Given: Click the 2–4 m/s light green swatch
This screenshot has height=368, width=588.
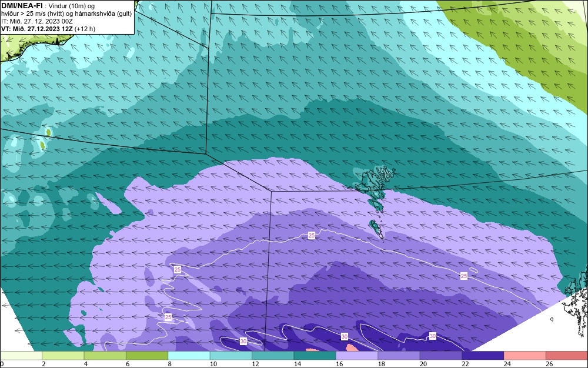Looking at the screenshot, I should pyautogui.click(x=63, y=356).
